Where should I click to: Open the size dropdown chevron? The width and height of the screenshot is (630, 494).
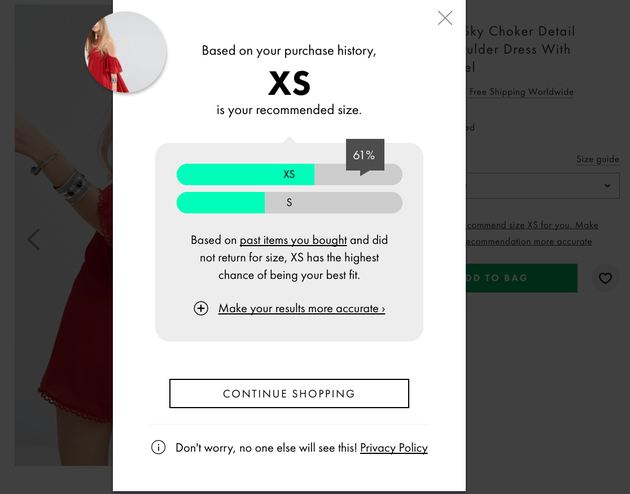click(x=608, y=186)
